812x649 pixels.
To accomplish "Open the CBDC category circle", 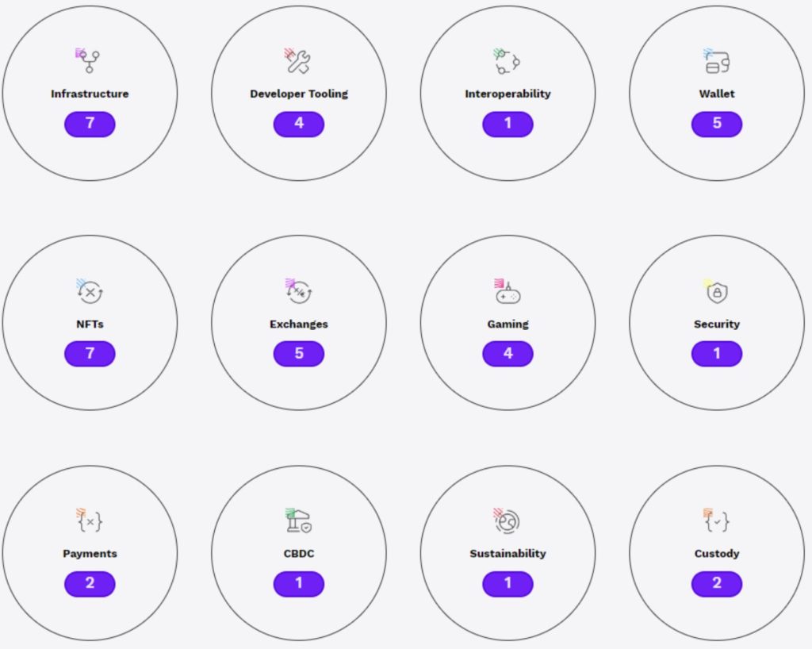I will 299,554.
